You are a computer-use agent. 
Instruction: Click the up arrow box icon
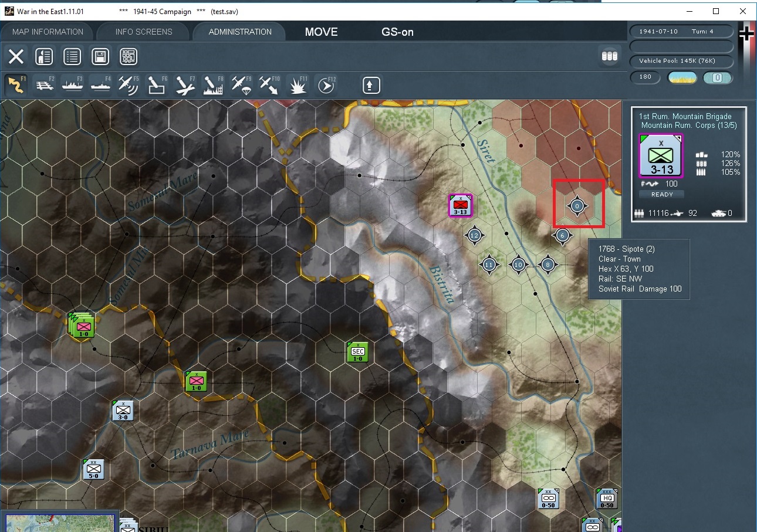click(x=371, y=85)
